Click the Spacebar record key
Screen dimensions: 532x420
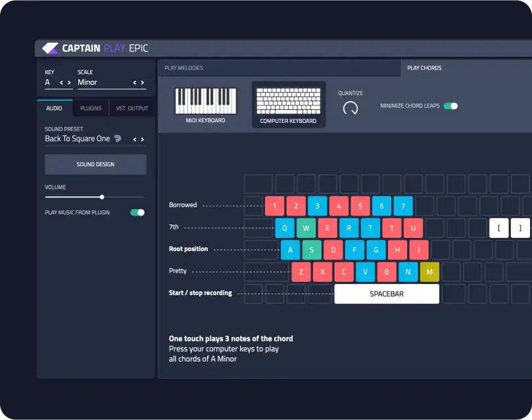pos(387,294)
